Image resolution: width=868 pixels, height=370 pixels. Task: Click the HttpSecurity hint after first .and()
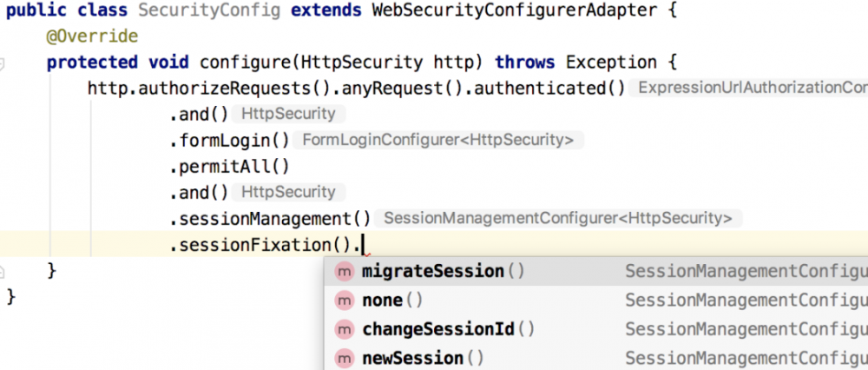[288, 114]
